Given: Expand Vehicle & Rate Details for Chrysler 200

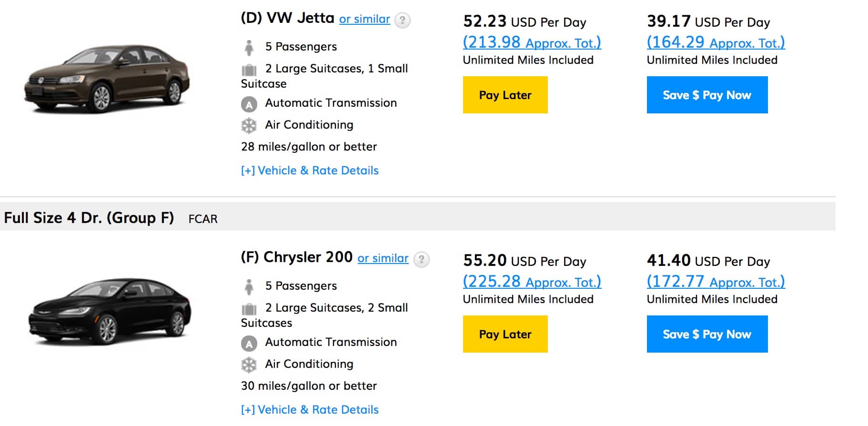Looking at the screenshot, I should (309, 409).
